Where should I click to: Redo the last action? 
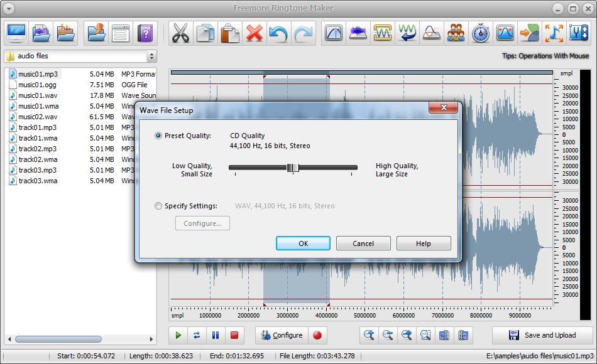(304, 33)
